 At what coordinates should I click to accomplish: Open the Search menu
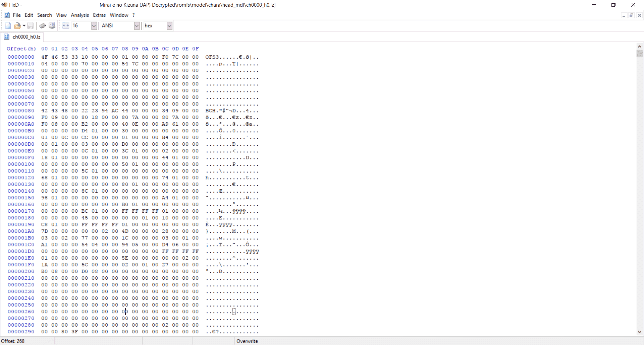coord(45,15)
